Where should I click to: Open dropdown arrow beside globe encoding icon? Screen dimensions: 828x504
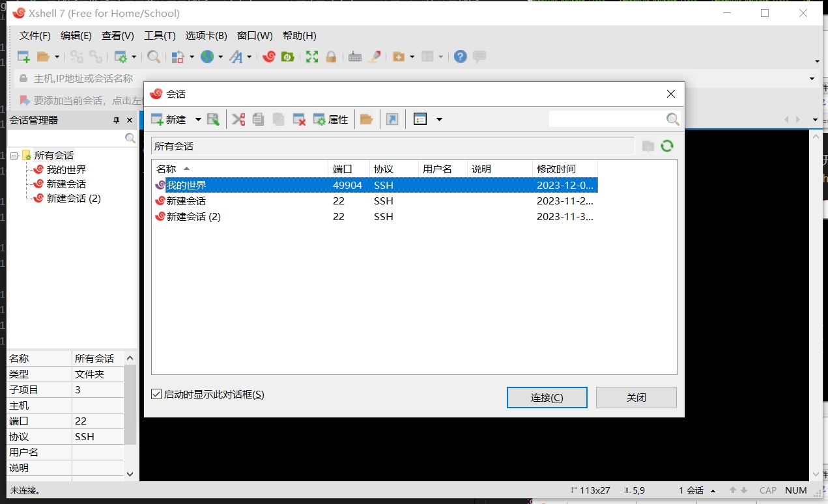click(220, 57)
